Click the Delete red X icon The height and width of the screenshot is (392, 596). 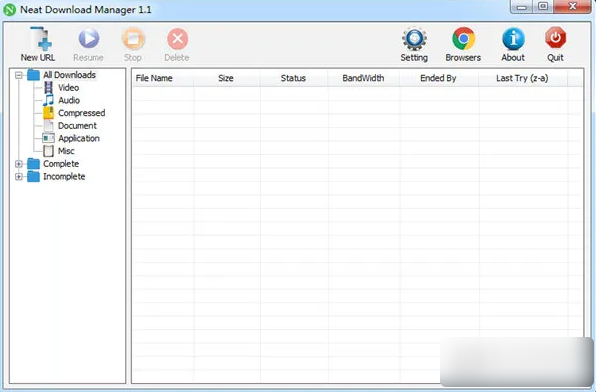[x=178, y=39]
